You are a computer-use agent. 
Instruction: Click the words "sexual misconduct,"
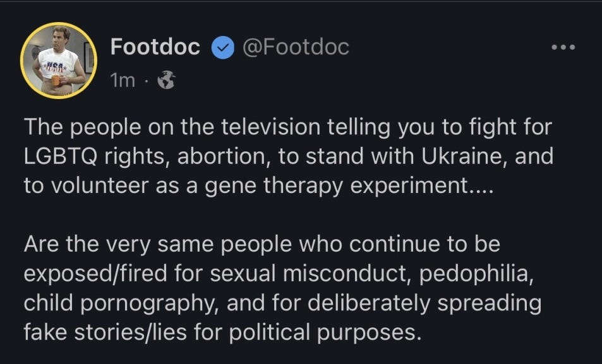[x=311, y=274]
